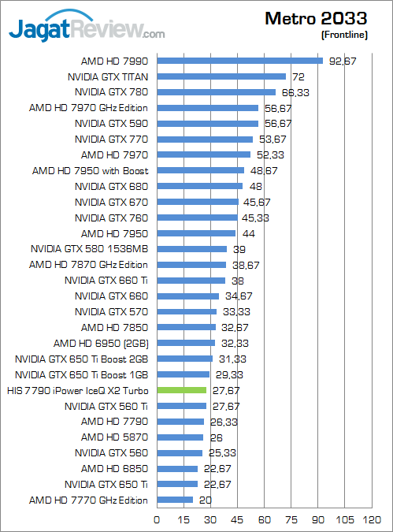Click the AMD HD 7990 bar

[240, 61]
